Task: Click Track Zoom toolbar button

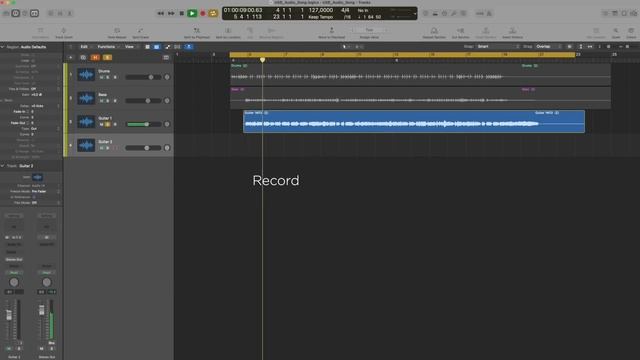Action: coord(64,33)
